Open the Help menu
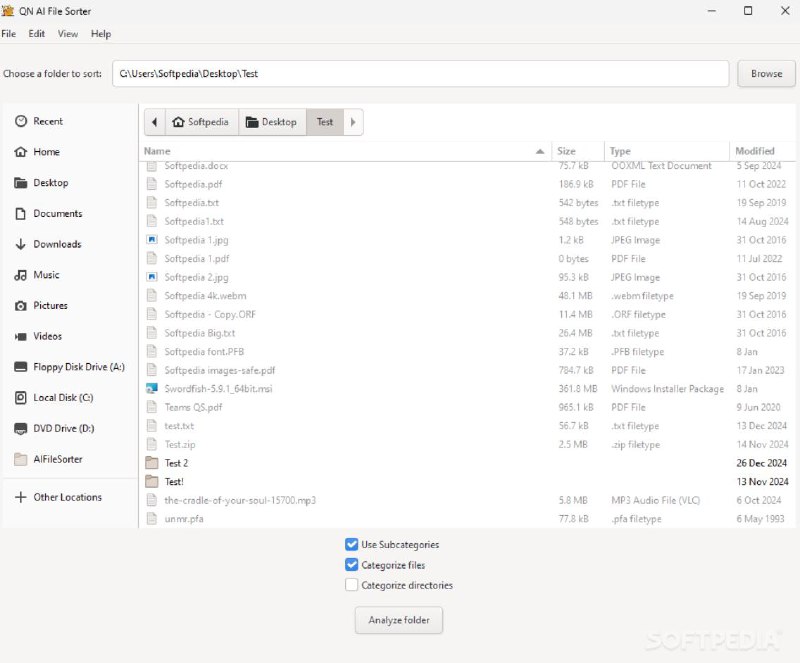Image resolution: width=800 pixels, height=663 pixels. click(x=101, y=34)
